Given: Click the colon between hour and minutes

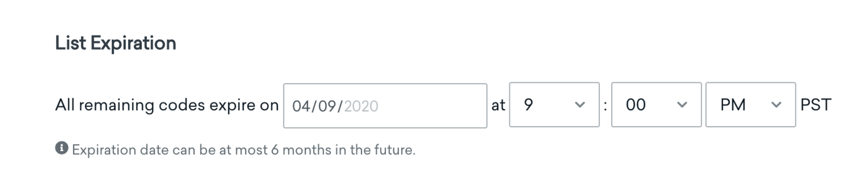Looking at the screenshot, I should coord(605,106).
